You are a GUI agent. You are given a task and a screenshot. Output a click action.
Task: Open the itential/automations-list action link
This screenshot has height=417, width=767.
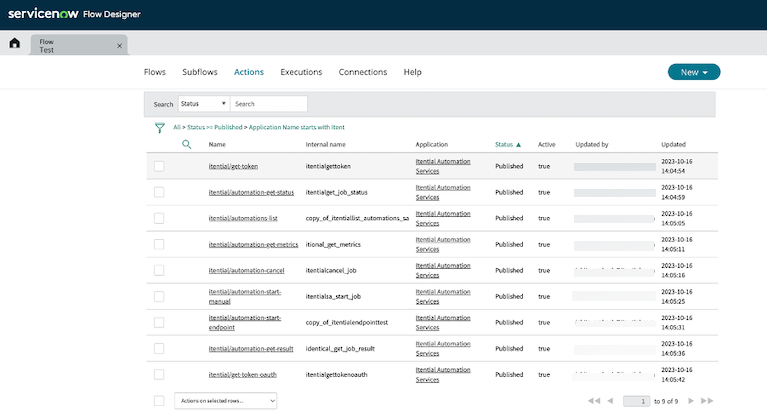click(x=243, y=218)
